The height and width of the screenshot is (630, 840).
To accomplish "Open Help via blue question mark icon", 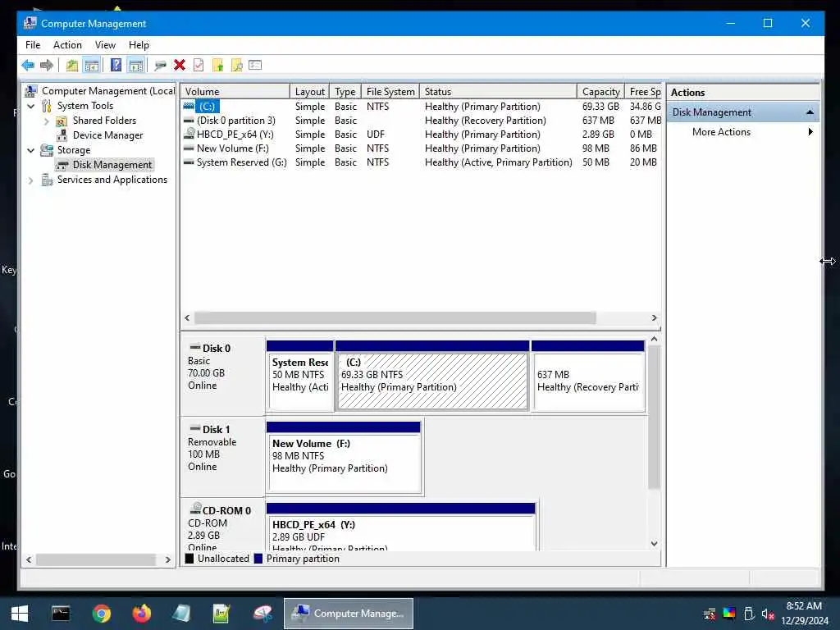I will coord(116,66).
